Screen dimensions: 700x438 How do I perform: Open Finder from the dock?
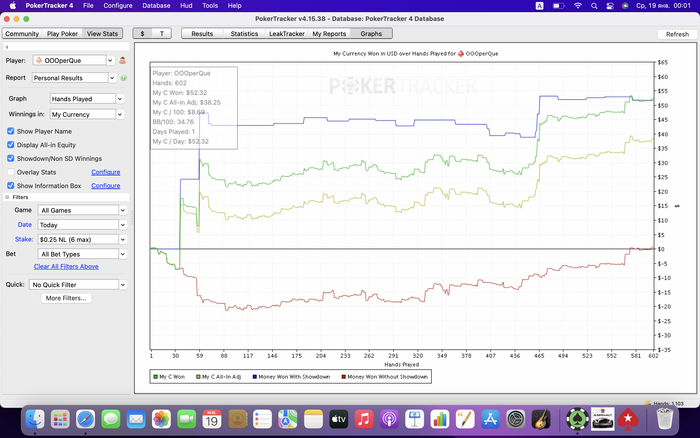tap(35, 419)
